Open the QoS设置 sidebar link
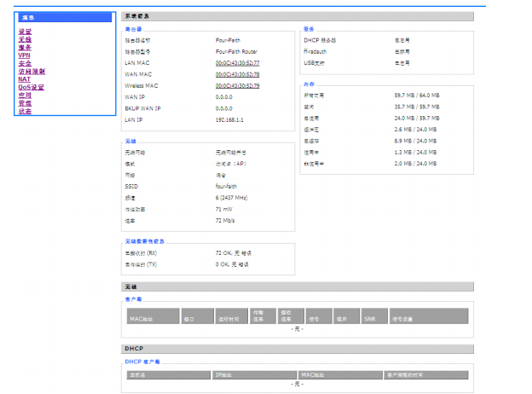532x394 pixels. click(x=32, y=87)
